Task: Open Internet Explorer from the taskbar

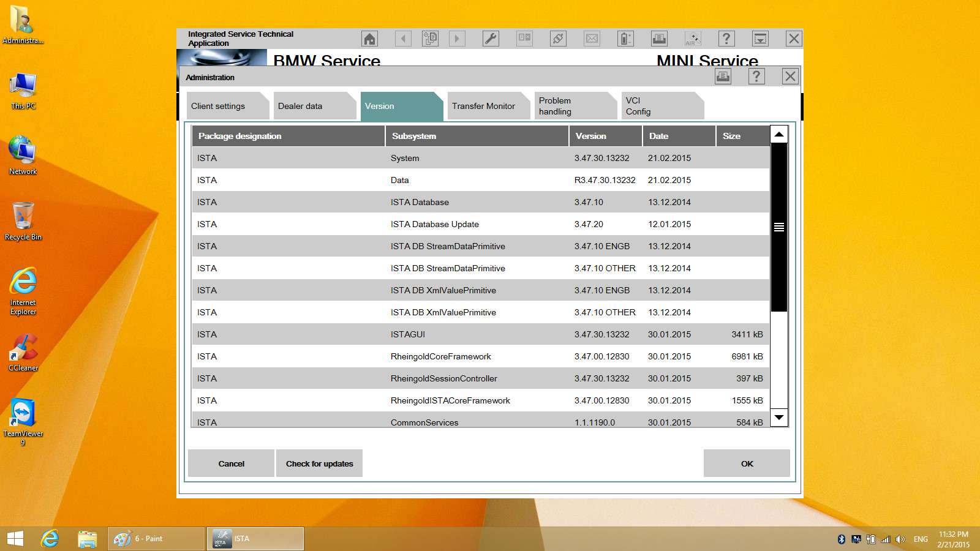Action: point(50,539)
